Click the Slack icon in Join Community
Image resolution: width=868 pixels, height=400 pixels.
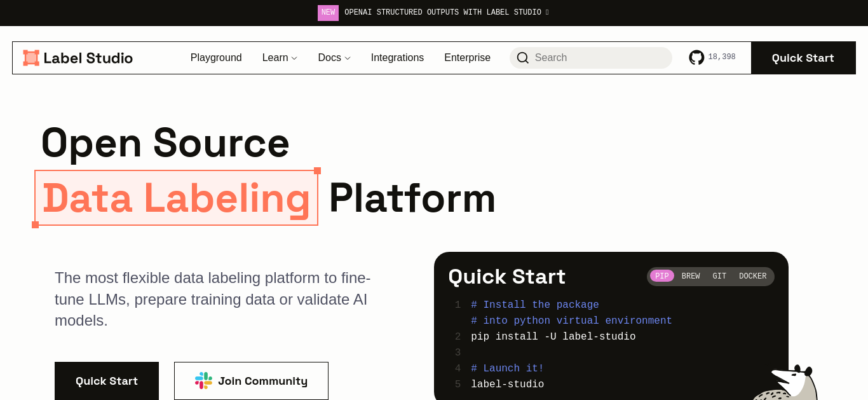[203, 380]
